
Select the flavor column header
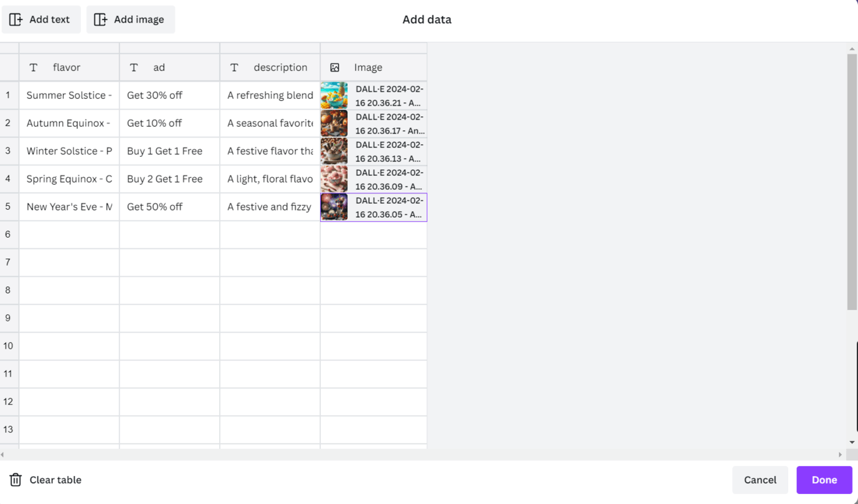coord(66,67)
